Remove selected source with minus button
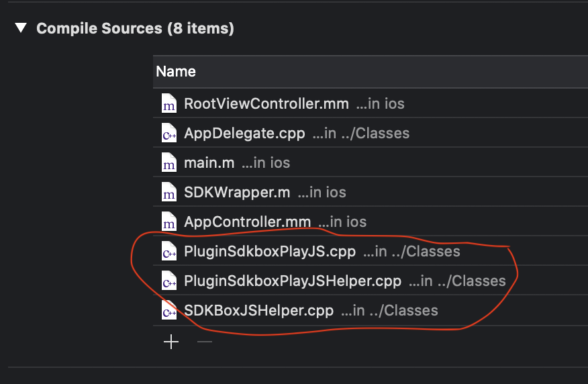Viewport: 588px width, 384px height. 205,342
